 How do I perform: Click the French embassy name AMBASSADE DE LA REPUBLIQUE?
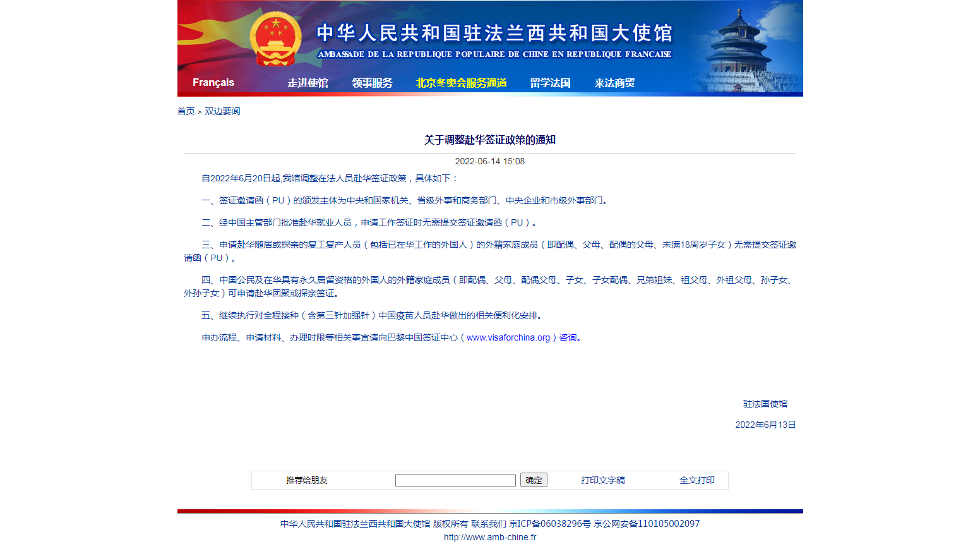(494, 54)
